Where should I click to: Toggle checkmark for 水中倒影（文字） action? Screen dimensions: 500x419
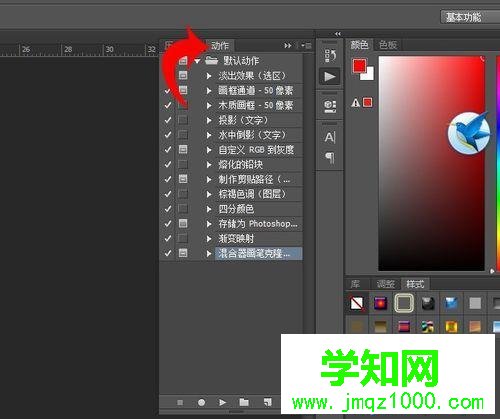(168, 135)
